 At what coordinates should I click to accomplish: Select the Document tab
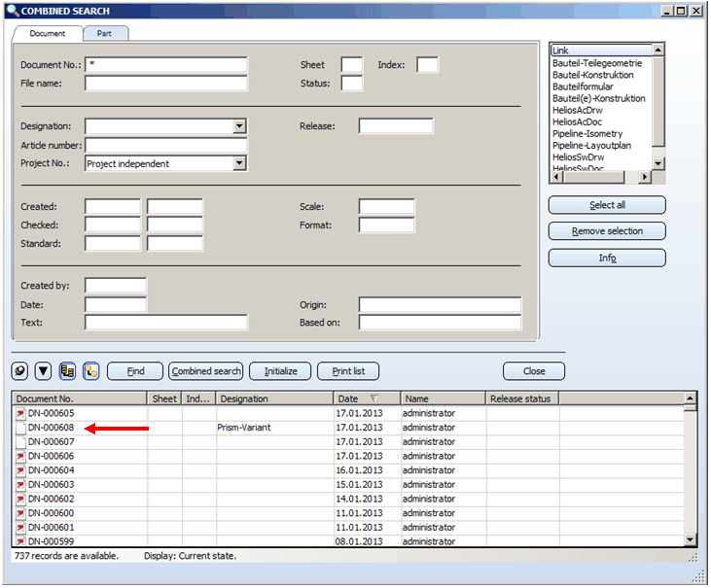(x=48, y=33)
